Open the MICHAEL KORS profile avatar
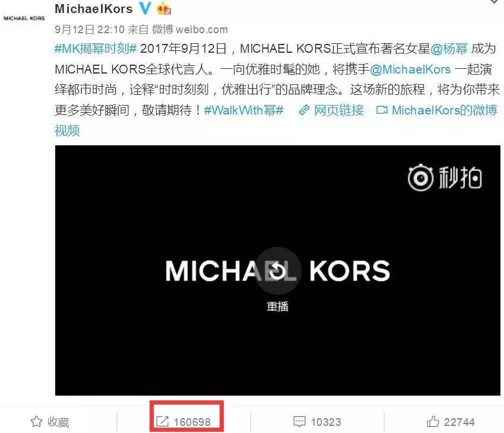 pyautogui.click(x=24, y=18)
